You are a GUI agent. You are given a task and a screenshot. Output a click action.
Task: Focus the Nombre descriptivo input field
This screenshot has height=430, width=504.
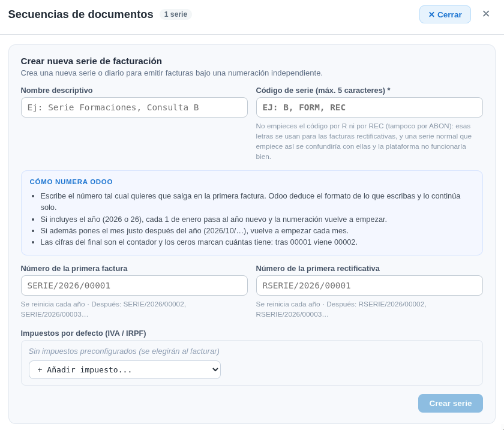pyautogui.click(x=134, y=107)
